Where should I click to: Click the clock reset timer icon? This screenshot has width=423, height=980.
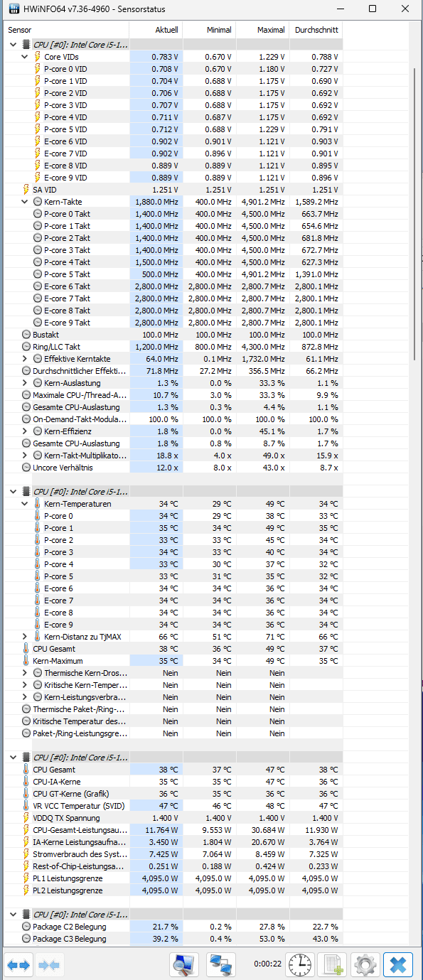(300, 964)
